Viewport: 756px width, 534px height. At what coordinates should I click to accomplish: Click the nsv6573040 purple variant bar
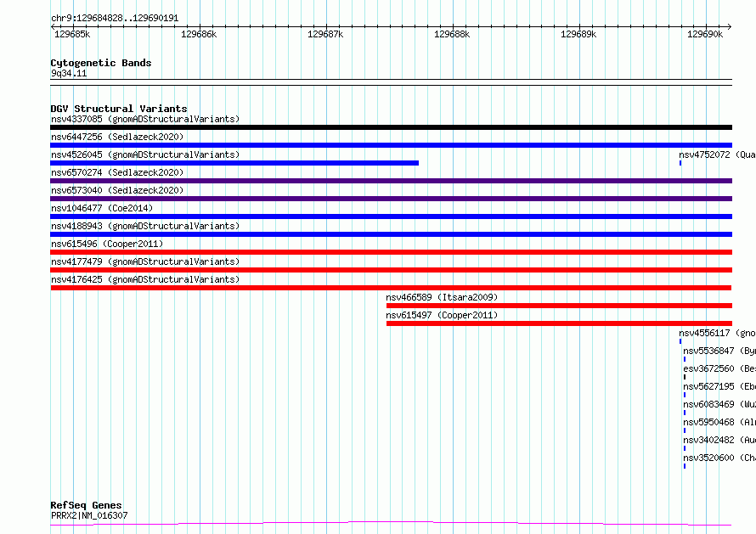coord(391,199)
